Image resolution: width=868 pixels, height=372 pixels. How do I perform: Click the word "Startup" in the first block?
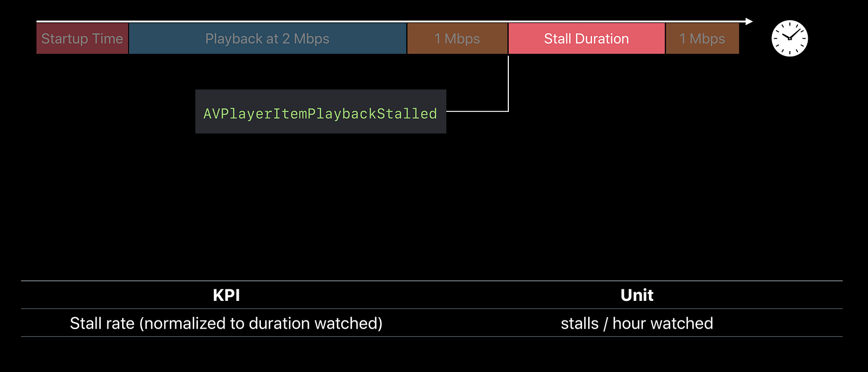point(64,39)
